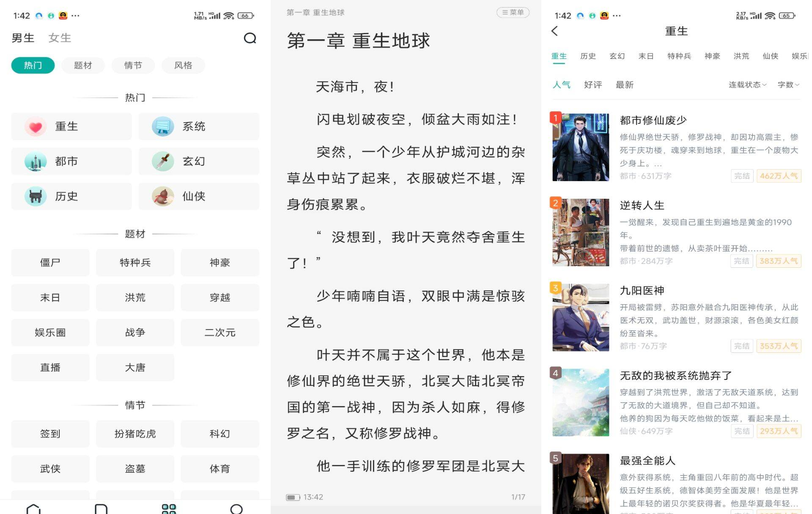Select the 题材 filter pill
The image size is (812, 514).
pos(83,65)
